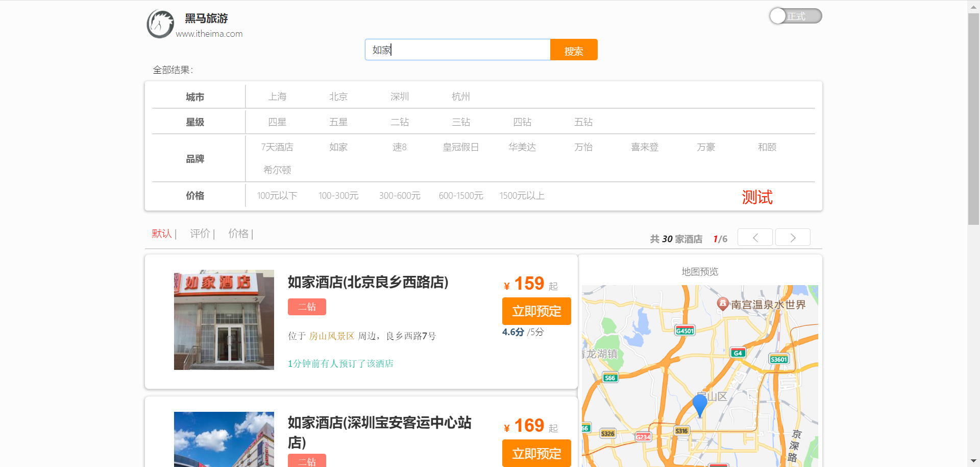The image size is (980, 467).
Task: Choose brand 7天酒店
Action: (277, 147)
